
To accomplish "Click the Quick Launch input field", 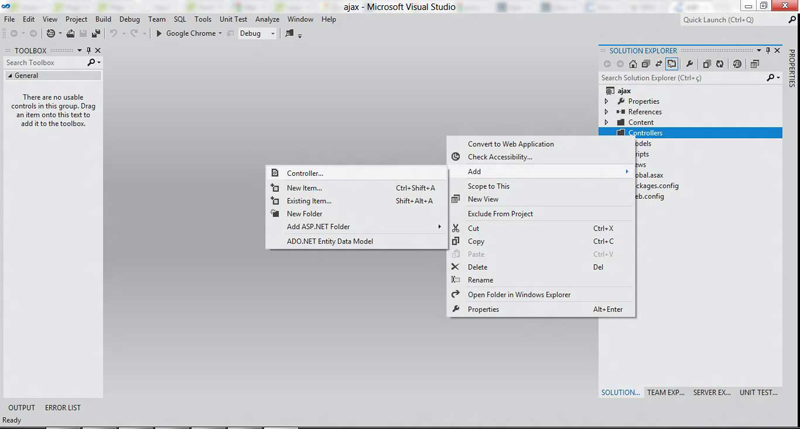I will pyautogui.click(x=734, y=19).
